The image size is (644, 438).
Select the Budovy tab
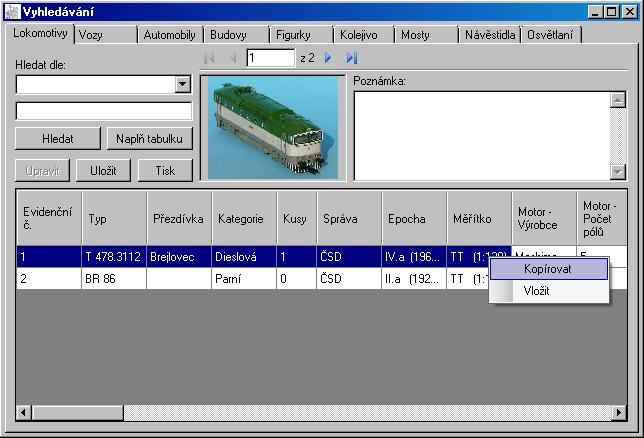point(234,35)
